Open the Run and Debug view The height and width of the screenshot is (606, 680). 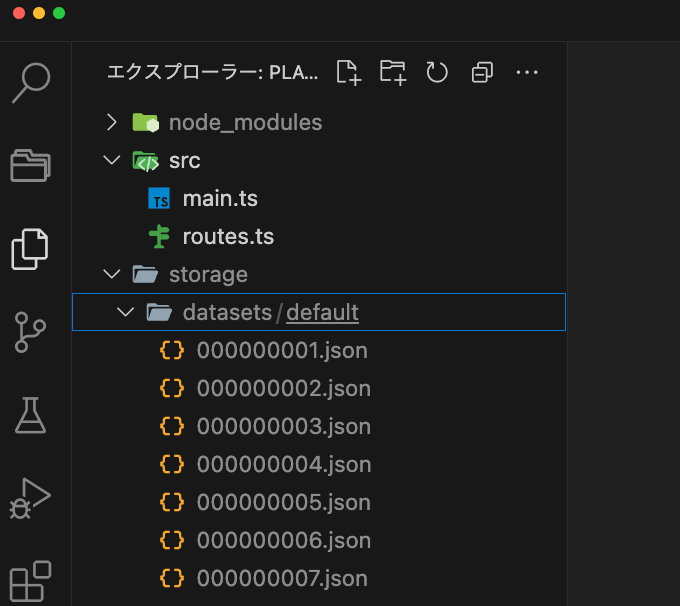(31, 497)
